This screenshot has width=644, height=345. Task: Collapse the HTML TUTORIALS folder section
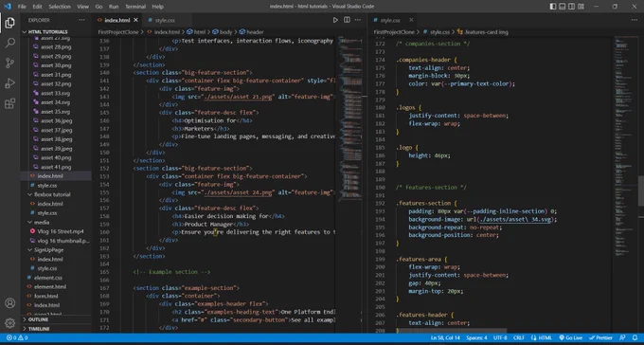click(48, 31)
